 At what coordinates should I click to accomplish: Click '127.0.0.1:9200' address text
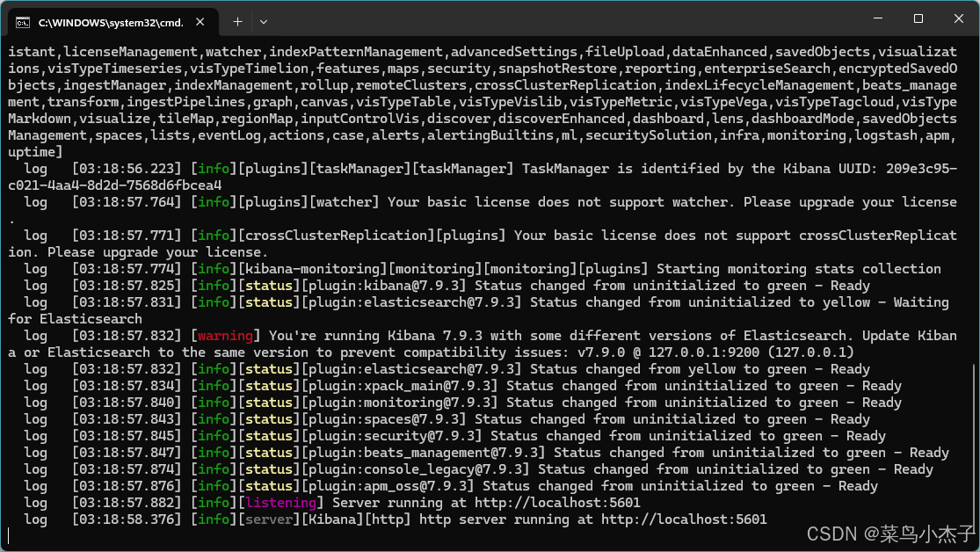[x=703, y=352]
